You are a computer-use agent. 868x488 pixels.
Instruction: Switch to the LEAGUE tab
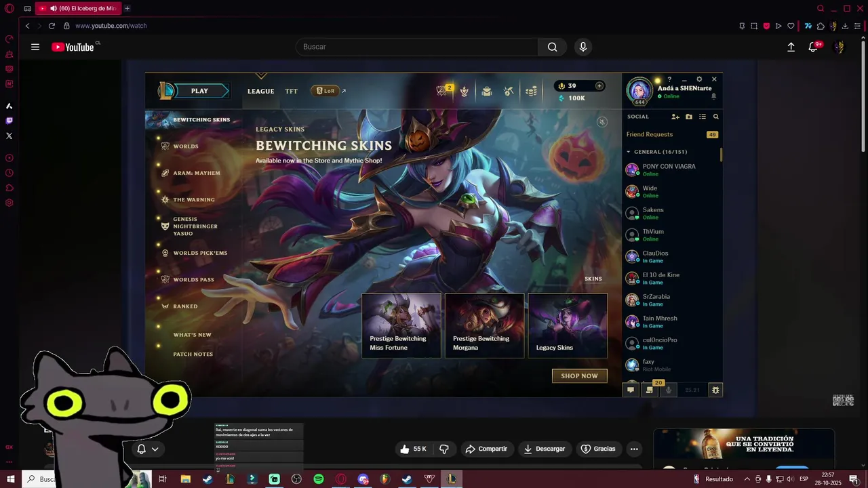(261, 91)
